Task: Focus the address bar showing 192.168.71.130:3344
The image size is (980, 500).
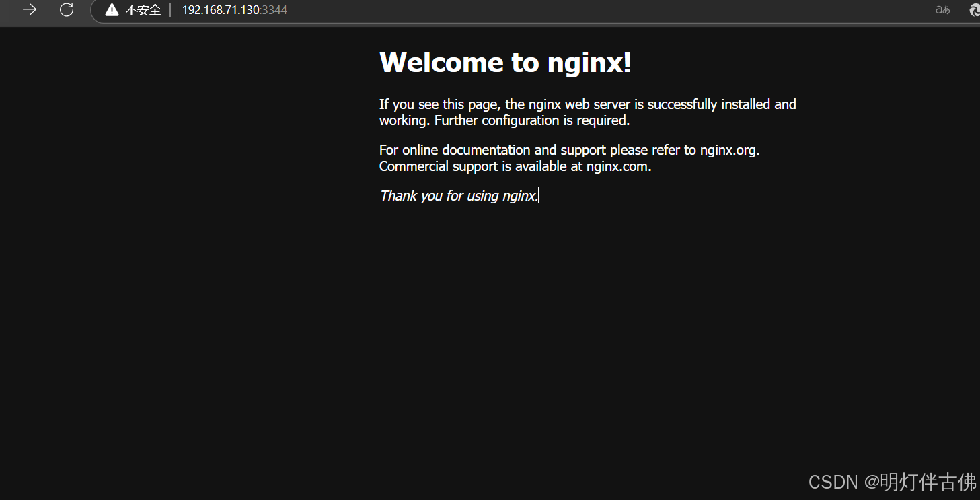Action: pos(234,10)
